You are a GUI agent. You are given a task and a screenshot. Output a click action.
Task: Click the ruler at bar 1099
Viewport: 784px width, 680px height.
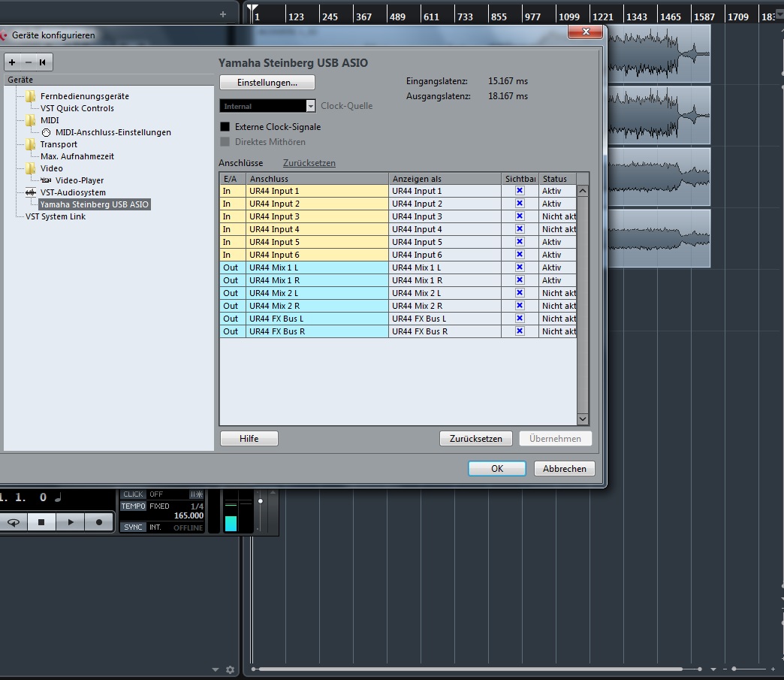pyautogui.click(x=569, y=17)
